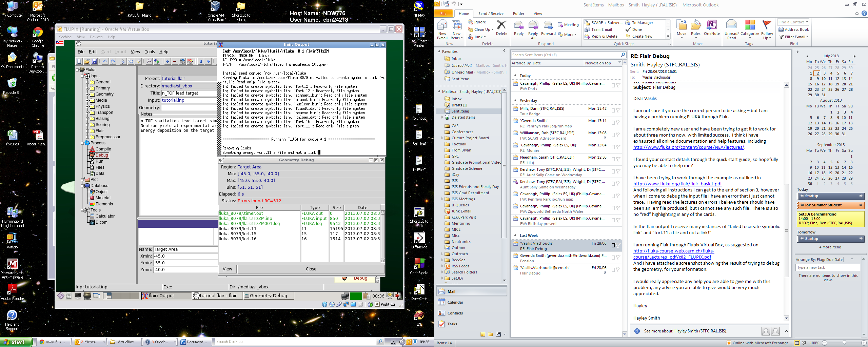
Task: Open the File tab in Outlook
Action: [x=443, y=14]
